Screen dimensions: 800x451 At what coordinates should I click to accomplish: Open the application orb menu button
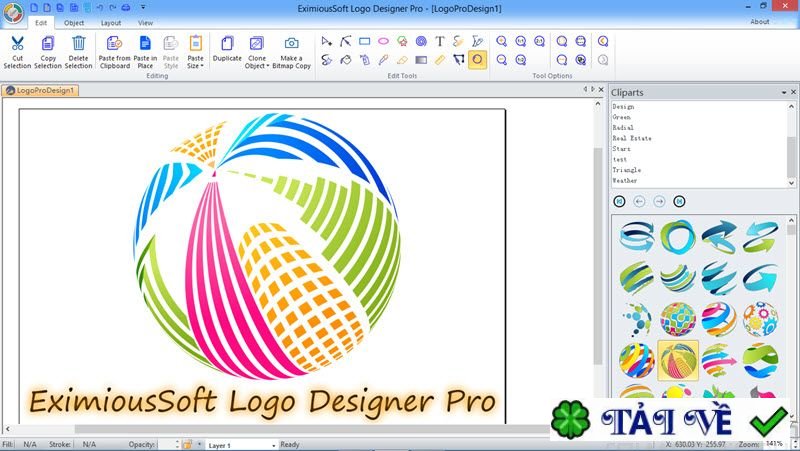click(13, 13)
